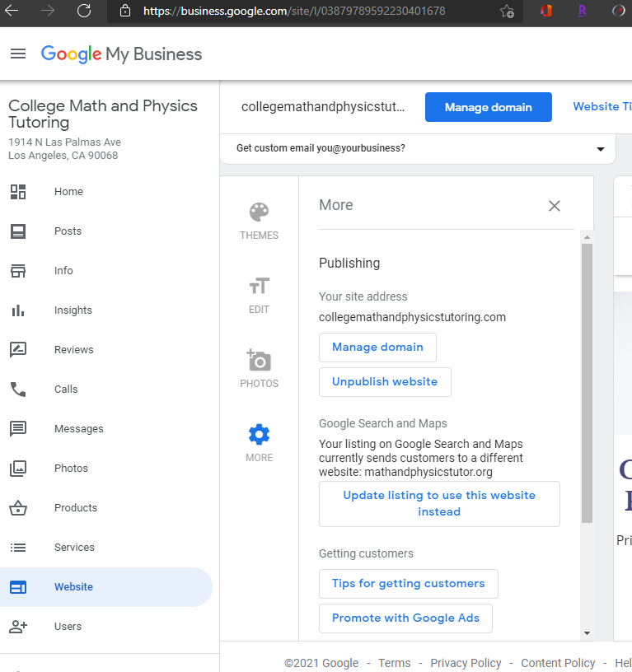
Task: Click the Google My Business logo
Action: (121, 54)
